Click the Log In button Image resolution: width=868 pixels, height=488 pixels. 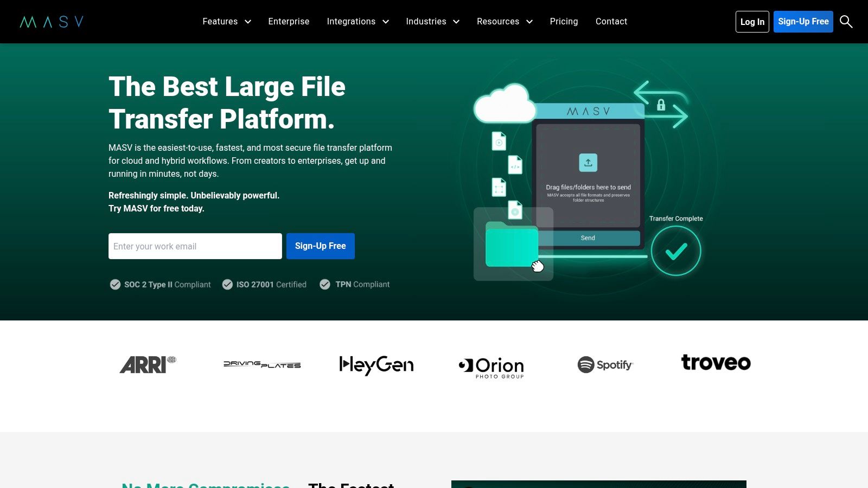pos(752,22)
